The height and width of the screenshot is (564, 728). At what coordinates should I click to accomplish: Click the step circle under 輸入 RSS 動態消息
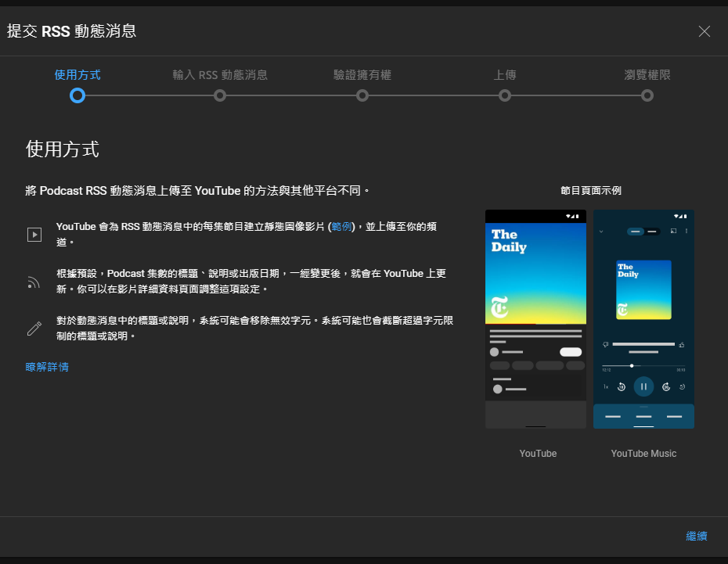pos(220,95)
